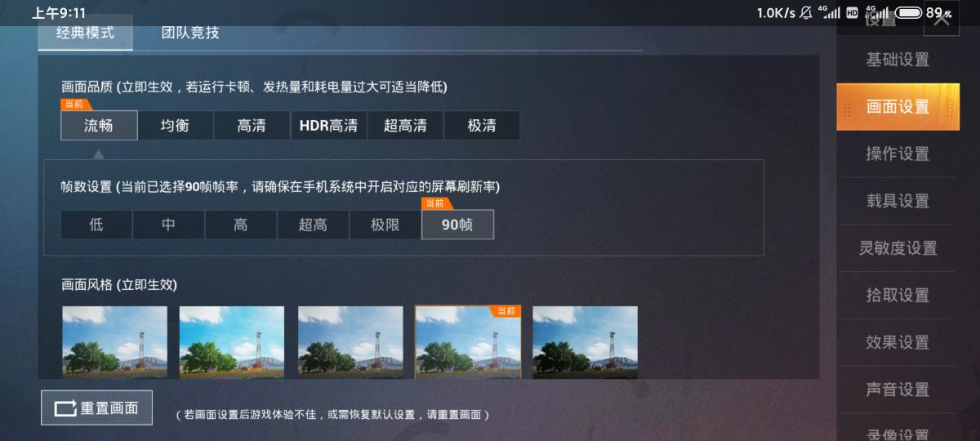Select 均衡 graphics quality

[x=175, y=126]
